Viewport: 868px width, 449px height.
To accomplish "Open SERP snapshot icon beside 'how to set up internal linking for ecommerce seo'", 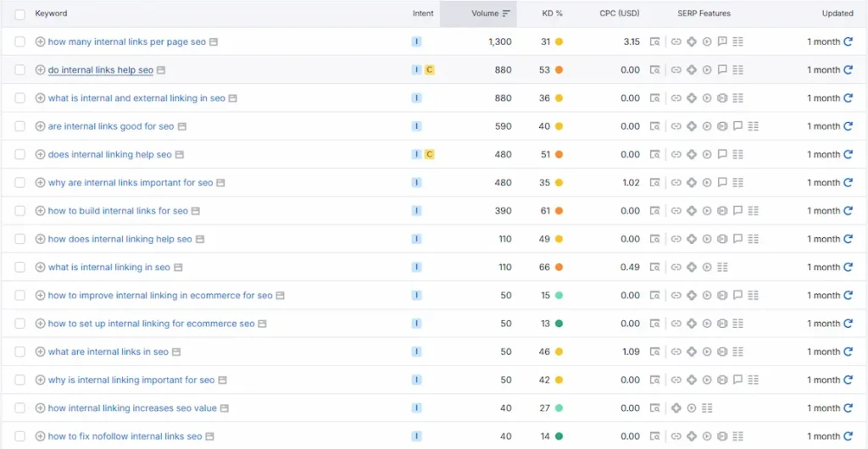I will (x=262, y=324).
